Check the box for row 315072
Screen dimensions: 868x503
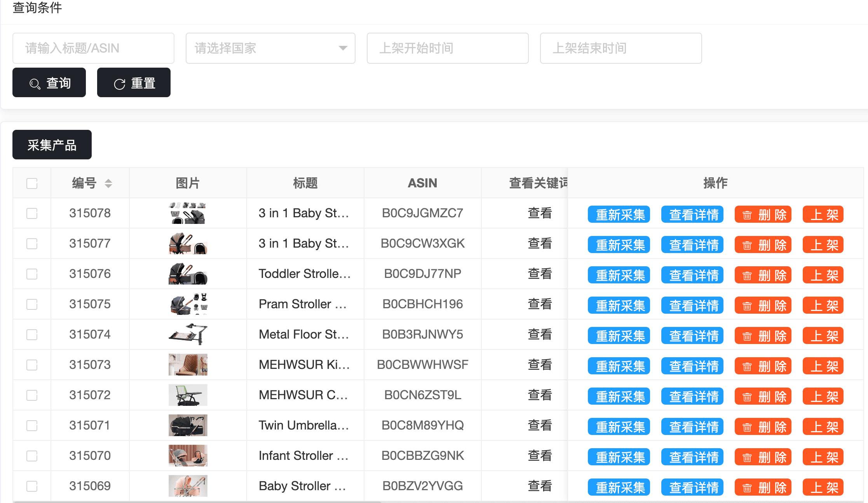click(32, 395)
